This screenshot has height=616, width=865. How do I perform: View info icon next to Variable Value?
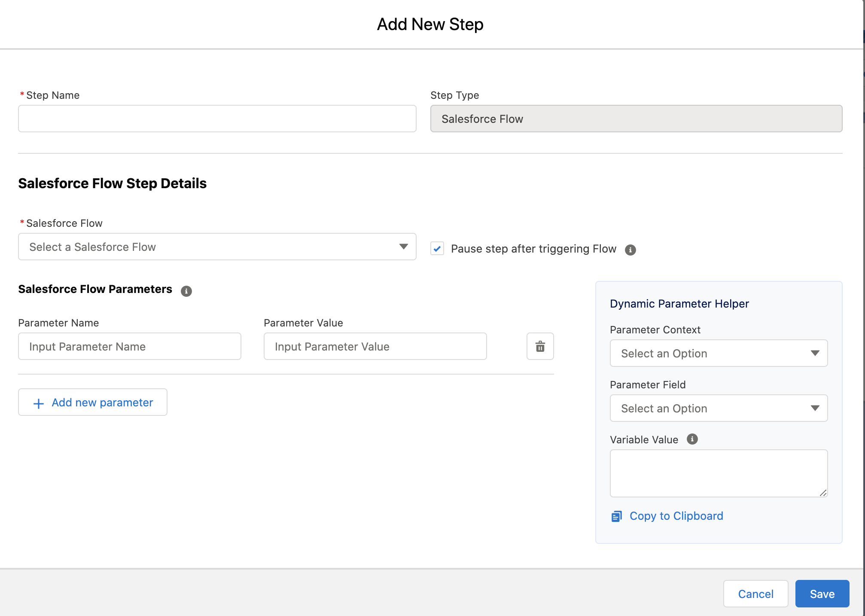tap(692, 439)
